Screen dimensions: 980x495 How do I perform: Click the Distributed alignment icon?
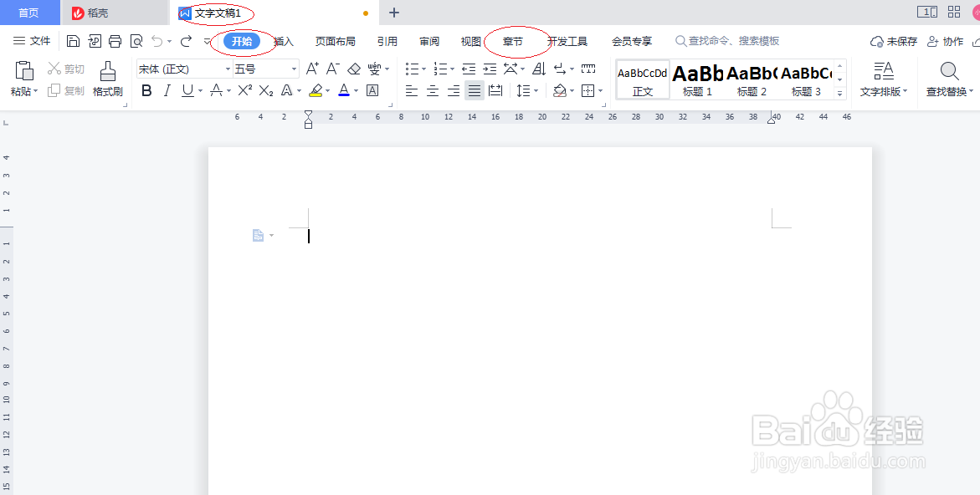495,91
